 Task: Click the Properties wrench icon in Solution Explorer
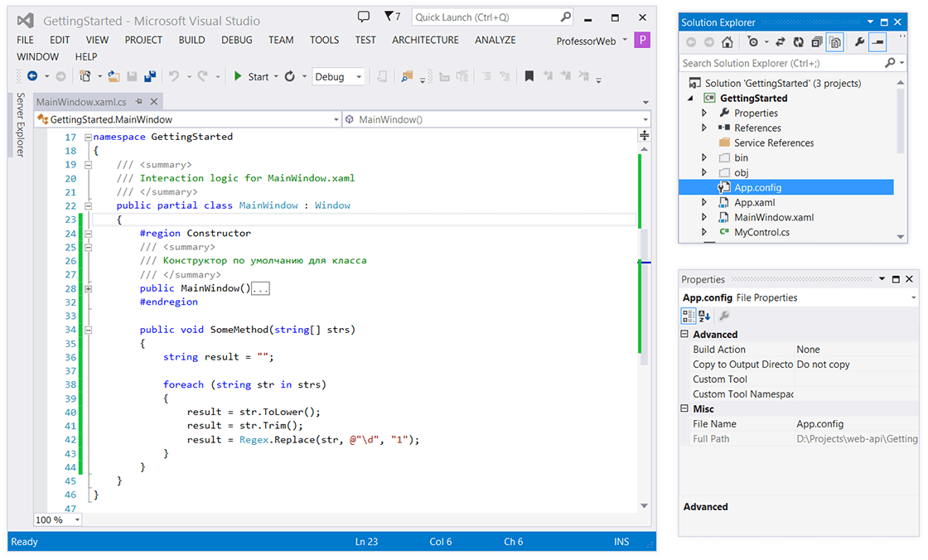[x=859, y=42]
